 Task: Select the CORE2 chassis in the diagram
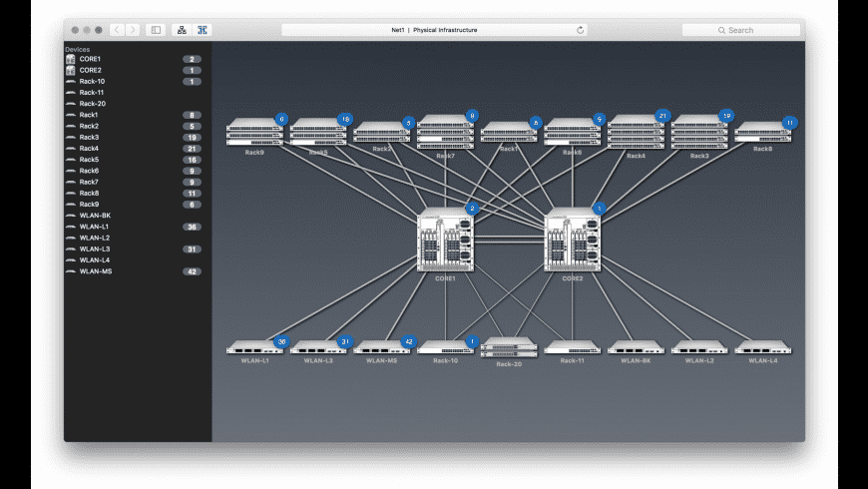tap(573, 240)
